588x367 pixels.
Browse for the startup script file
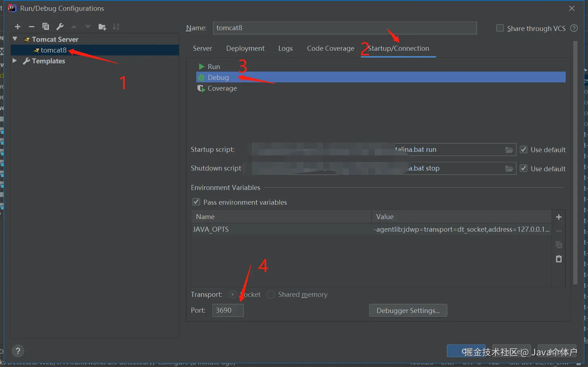coord(509,150)
